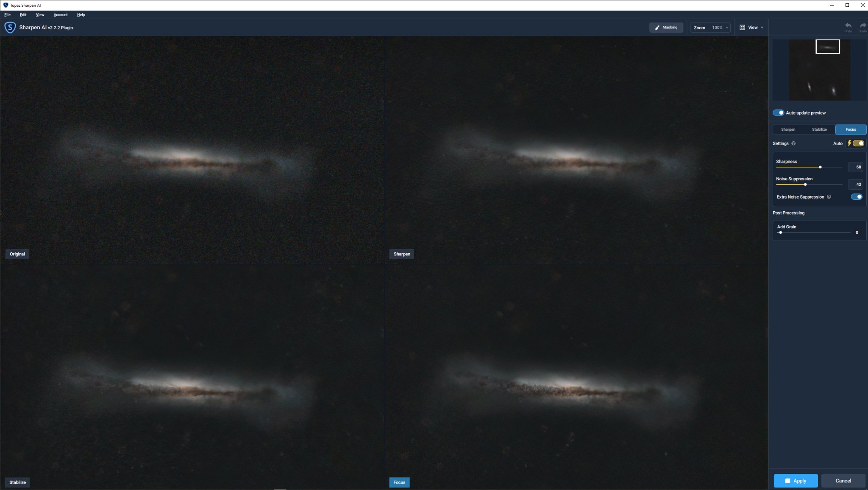Open the Zoom 100% dropdown
This screenshot has height=490, width=868.
(x=711, y=28)
